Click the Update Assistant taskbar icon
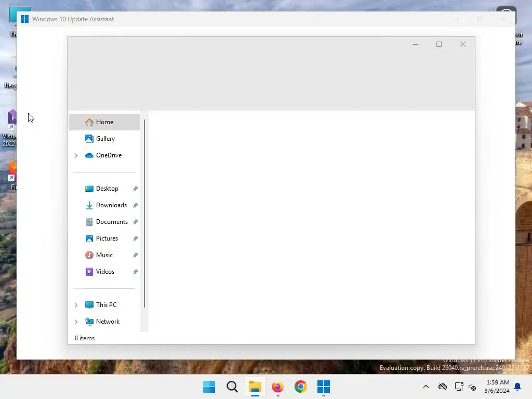Image resolution: width=532 pixels, height=399 pixels. [324, 387]
